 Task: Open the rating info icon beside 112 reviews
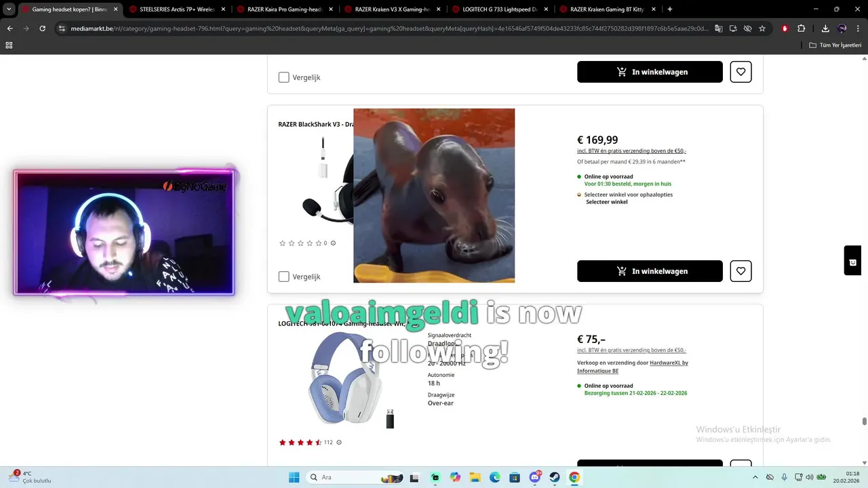339,443
